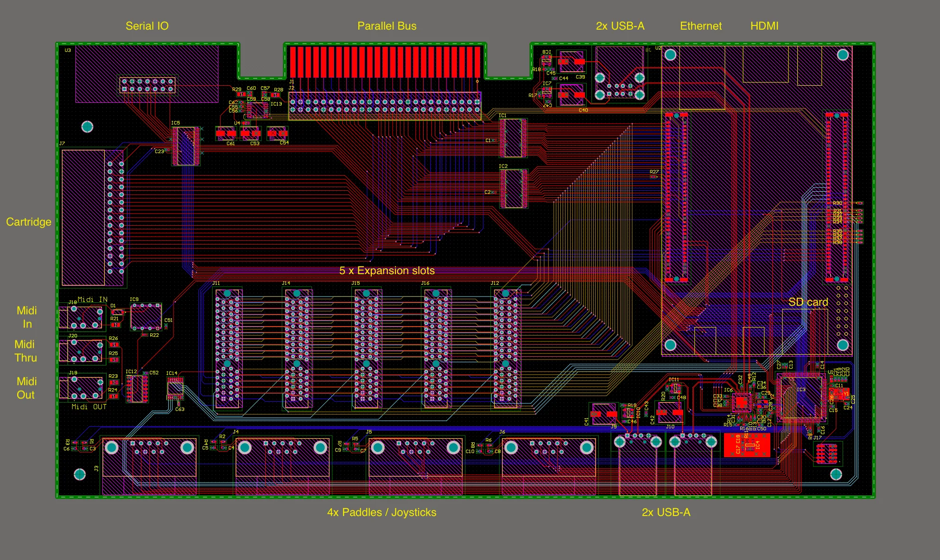Select the IC11 designator text
Image resolution: width=940 pixels, height=560 pixels.
(673, 380)
